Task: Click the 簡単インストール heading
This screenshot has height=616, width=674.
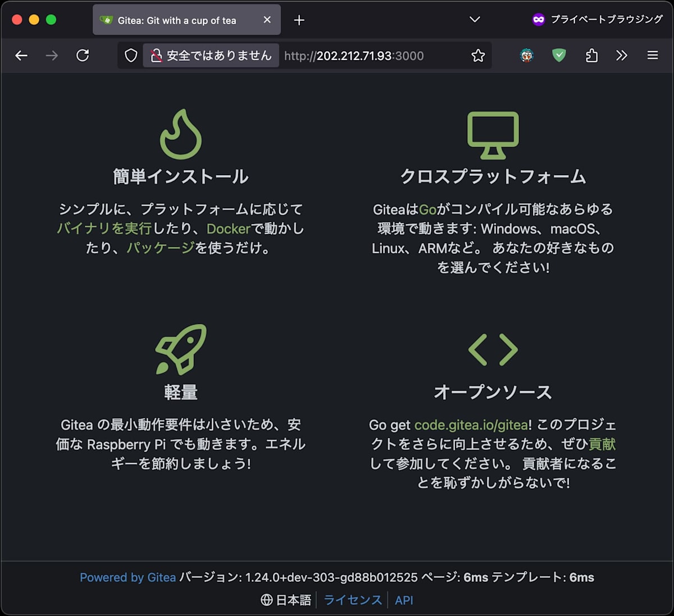Action: coord(181,177)
